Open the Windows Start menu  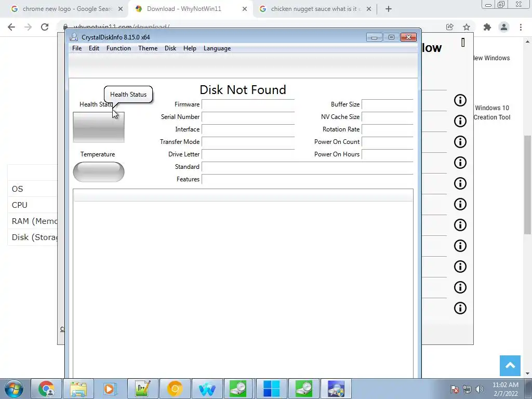pos(14,389)
